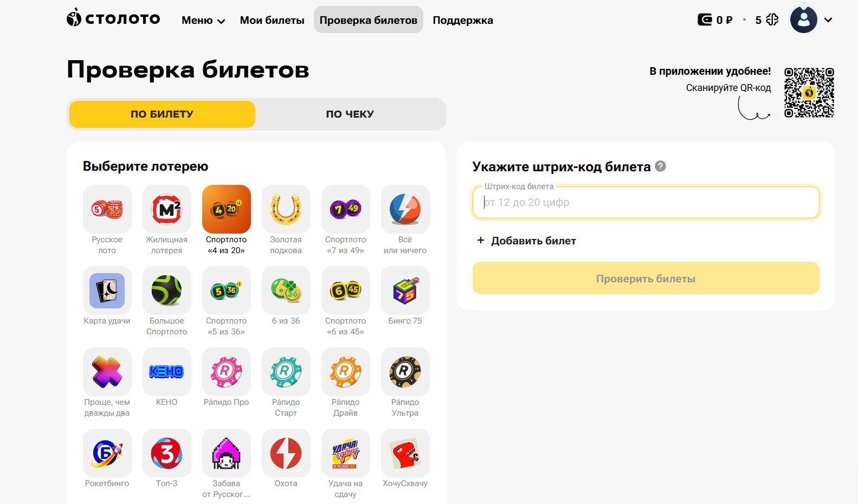Select Проще, чем дважды два lottery
This screenshot has width=858, height=504.
tap(107, 372)
